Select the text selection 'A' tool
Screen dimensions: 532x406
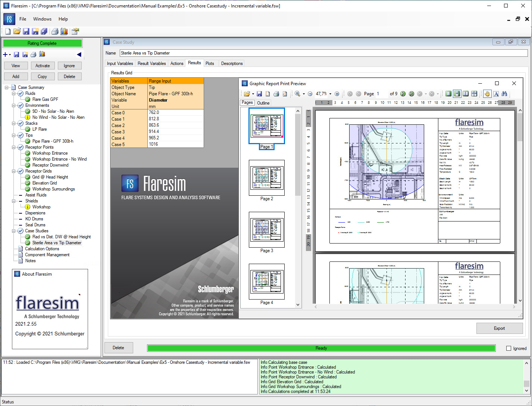496,94
